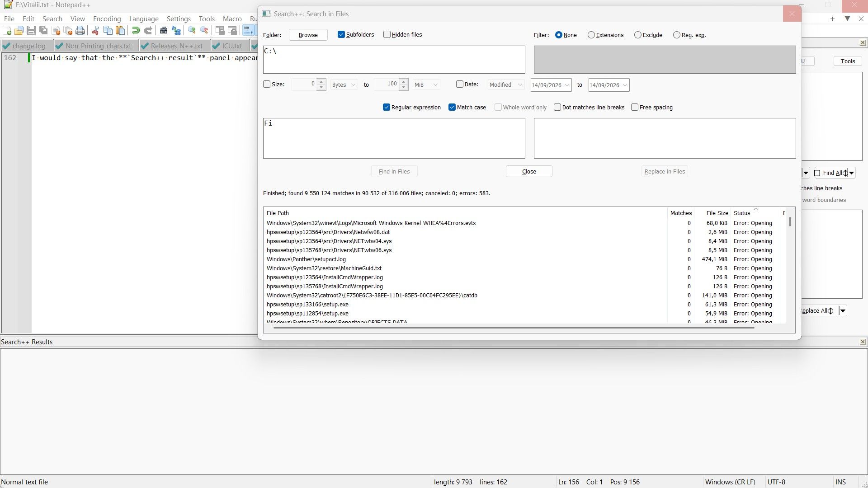868x488 pixels.
Task: Expand the Replace All dropdown arrow
Action: click(x=843, y=311)
